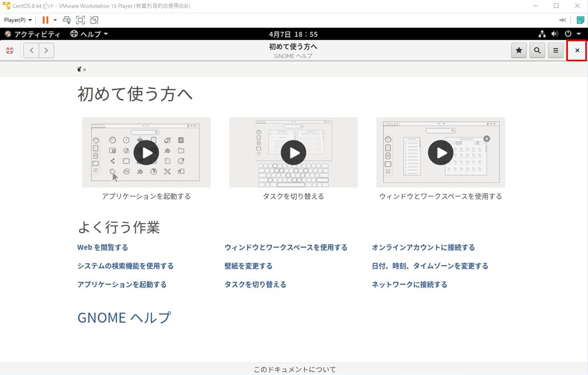Open the ヘルプ application menu
This screenshot has width=588, height=375.
pos(89,34)
